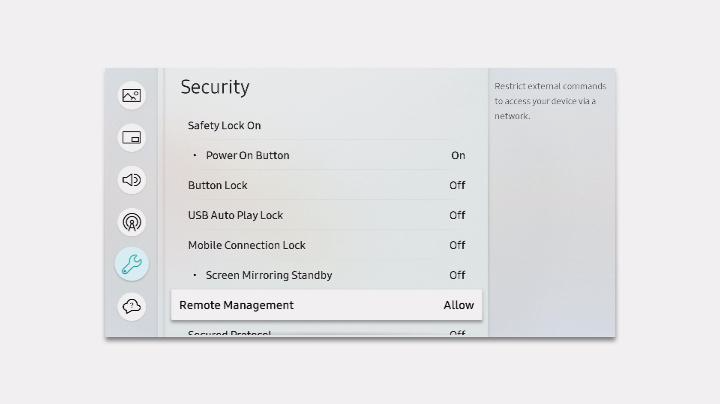Open the Sound settings speaker icon
This screenshot has width=720, height=404.
coord(131,180)
